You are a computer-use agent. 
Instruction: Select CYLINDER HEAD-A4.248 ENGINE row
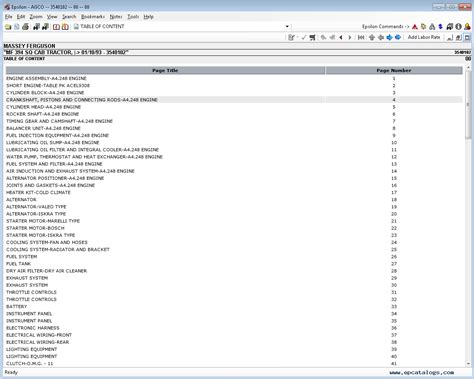(x=234, y=107)
